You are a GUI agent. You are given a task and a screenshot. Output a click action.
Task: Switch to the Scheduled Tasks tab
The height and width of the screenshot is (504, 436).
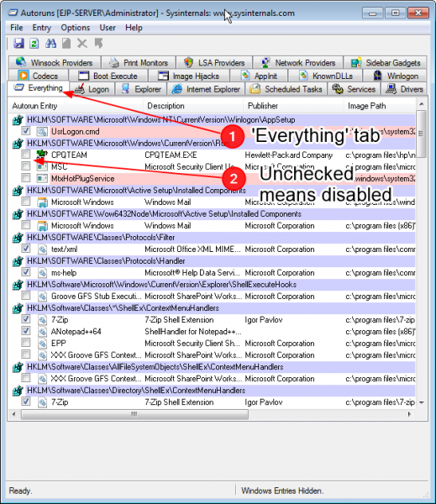(x=286, y=89)
